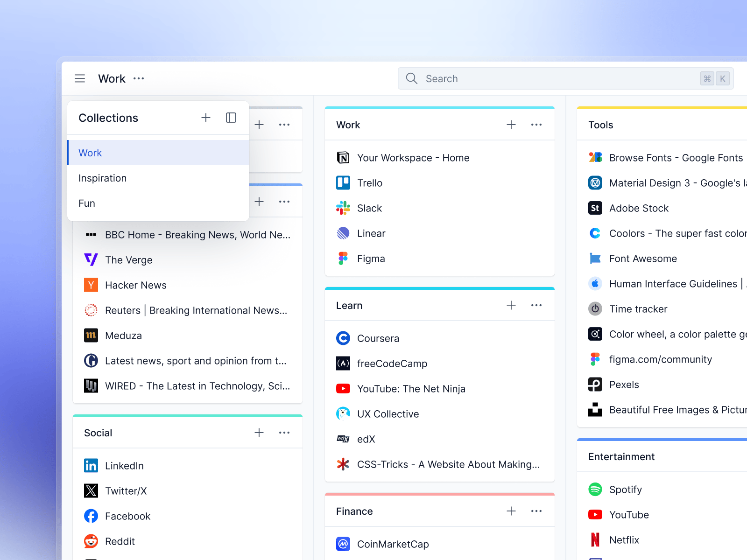Open more options for Social group
Screen dimensions: 747x560
(284, 433)
